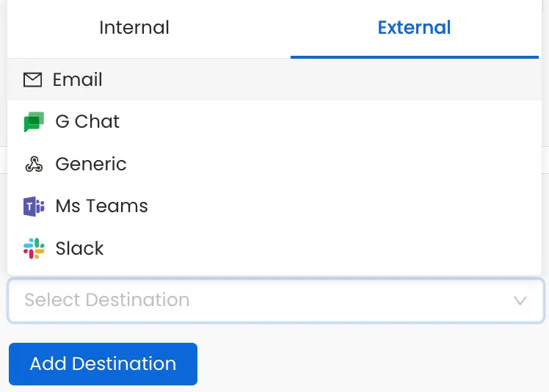Image resolution: width=549 pixels, height=392 pixels.
Task: Click the Select Destination placeholder text
Action: [x=107, y=300]
